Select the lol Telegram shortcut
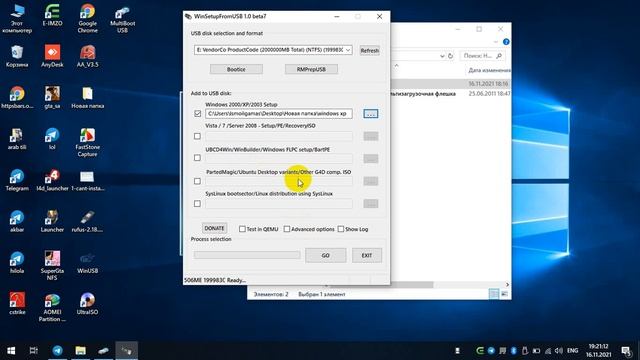This screenshot has width=640, height=360. (52, 139)
